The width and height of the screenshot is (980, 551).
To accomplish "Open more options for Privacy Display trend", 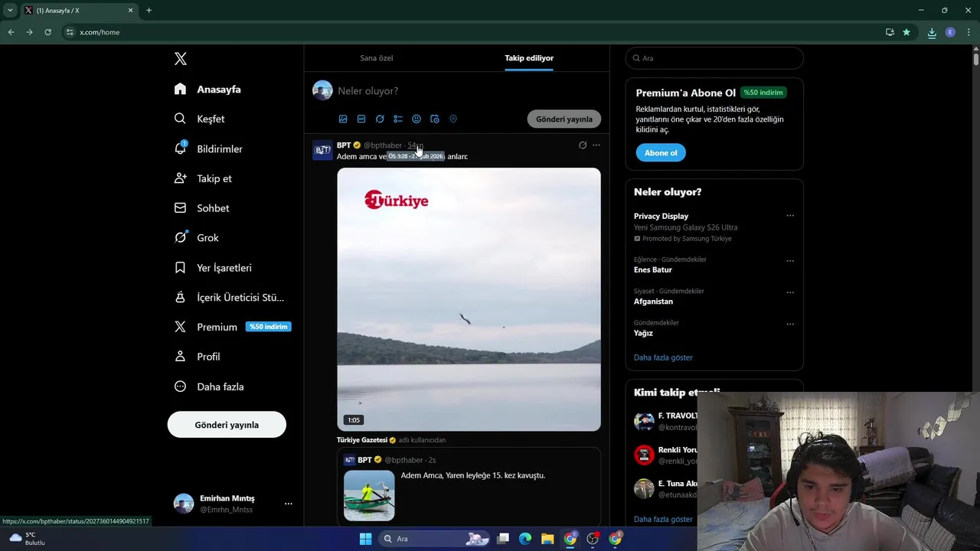I will coord(790,216).
